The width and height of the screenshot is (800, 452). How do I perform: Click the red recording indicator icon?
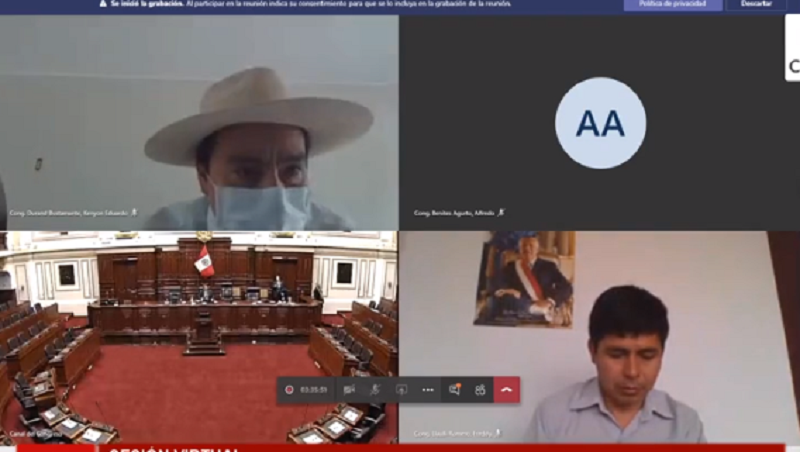289,390
